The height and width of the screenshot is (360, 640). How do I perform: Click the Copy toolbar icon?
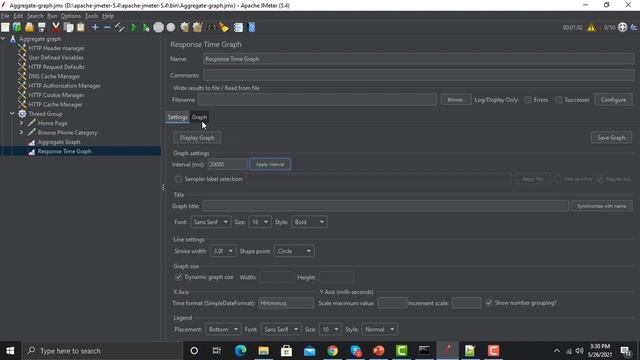[x=69, y=27]
